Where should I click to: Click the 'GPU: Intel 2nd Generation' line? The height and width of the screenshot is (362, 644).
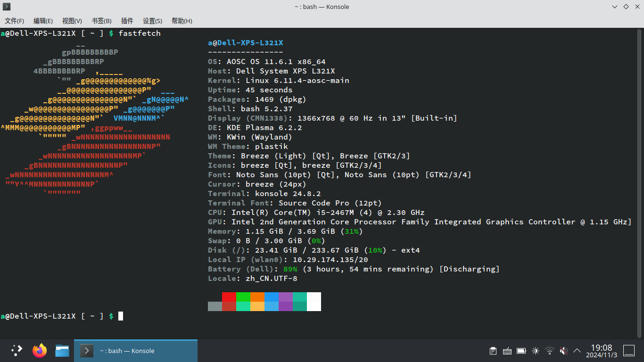pos(420,222)
